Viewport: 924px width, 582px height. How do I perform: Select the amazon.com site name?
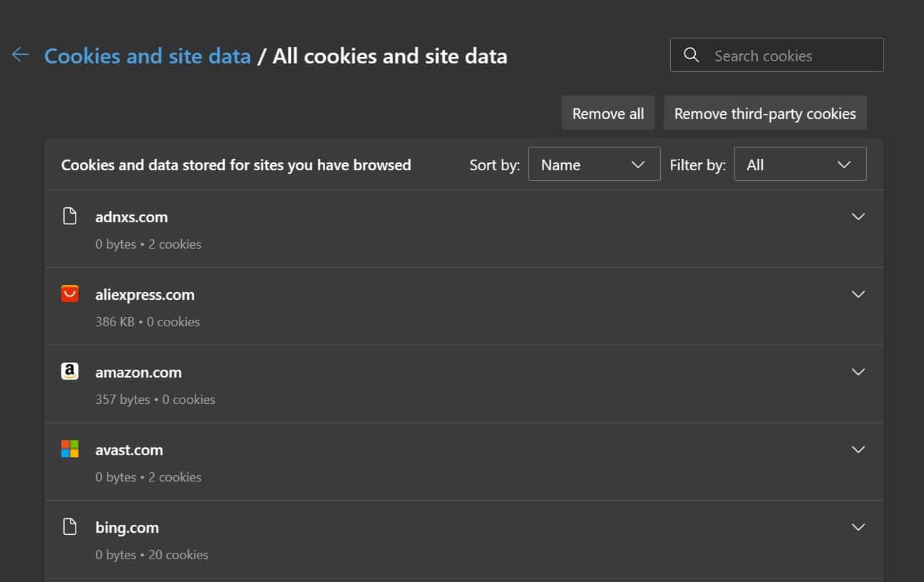tap(138, 373)
